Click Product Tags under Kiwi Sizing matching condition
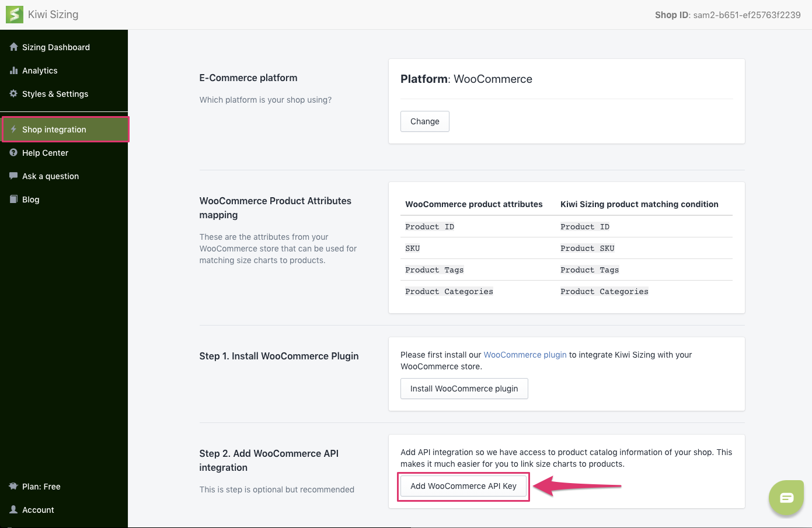The width and height of the screenshot is (812, 528). click(x=590, y=270)
